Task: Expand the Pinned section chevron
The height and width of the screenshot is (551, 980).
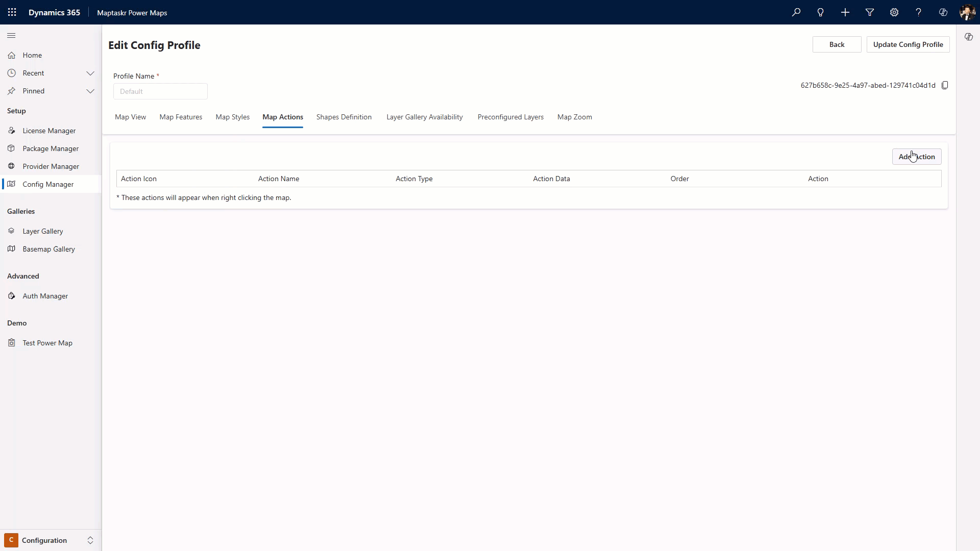Action: pyautogui.click(x=90, y=91)
